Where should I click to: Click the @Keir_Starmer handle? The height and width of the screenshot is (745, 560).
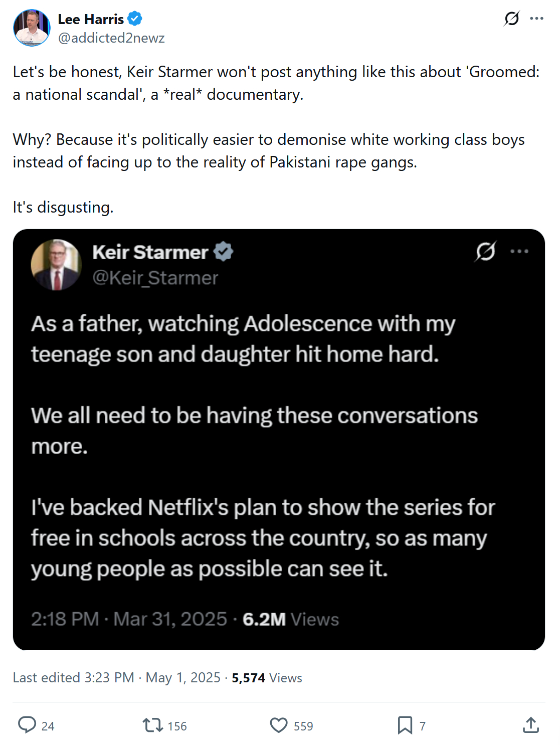(155, 278)
